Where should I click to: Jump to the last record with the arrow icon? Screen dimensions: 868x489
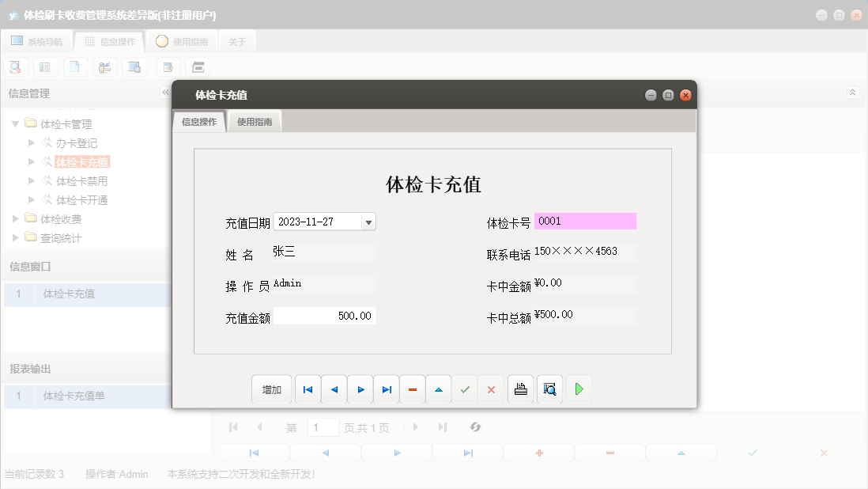click(x=386, y=389)
